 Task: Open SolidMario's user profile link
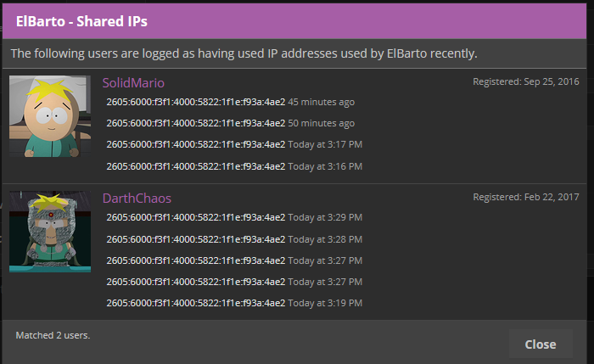133,82
